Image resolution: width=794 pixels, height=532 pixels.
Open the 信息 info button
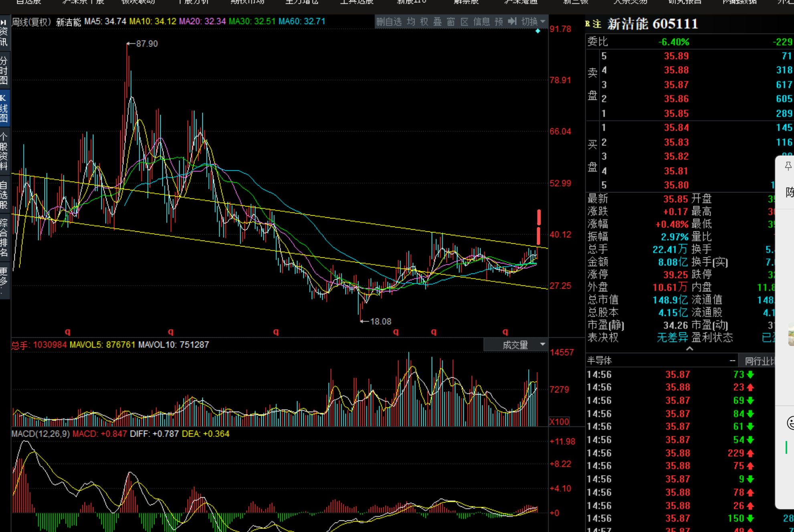point(481,22)
